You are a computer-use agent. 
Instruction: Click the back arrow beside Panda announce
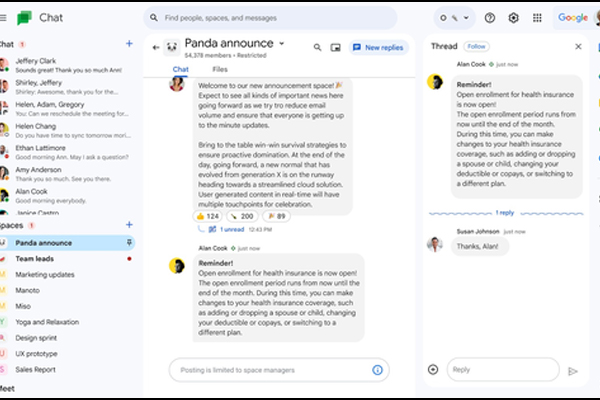(156, 47)
